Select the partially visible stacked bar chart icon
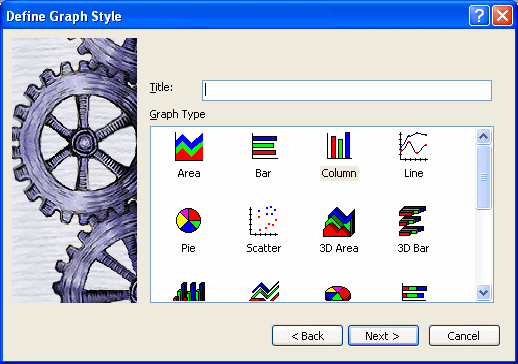 click(x=414, y=292)
